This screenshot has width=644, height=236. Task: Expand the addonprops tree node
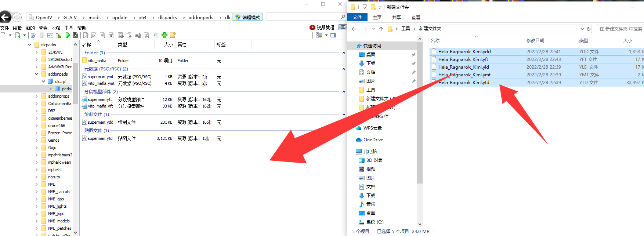[x=36, y=96]
